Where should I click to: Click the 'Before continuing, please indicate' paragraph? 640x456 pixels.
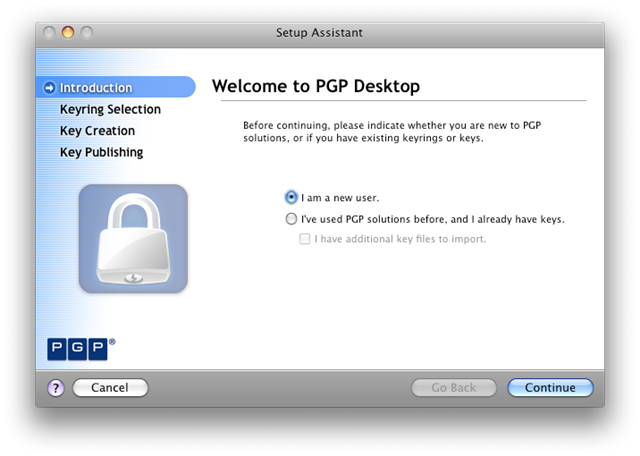(392, 131)
